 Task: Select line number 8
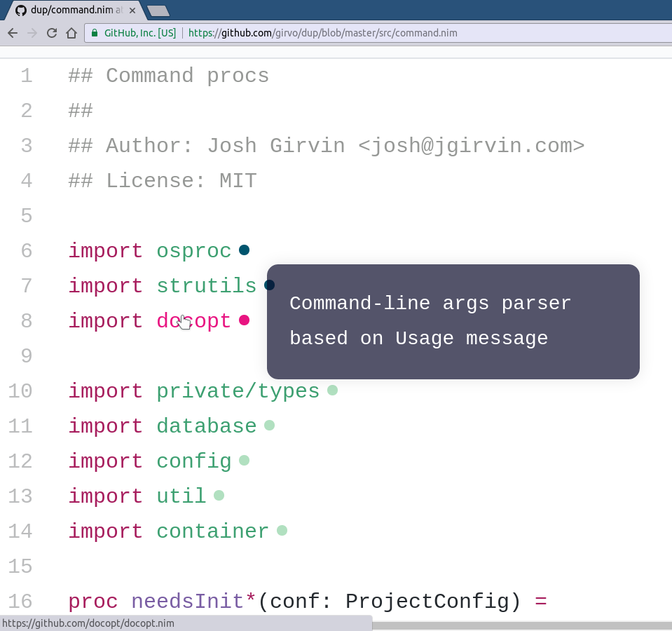[27, 321]
